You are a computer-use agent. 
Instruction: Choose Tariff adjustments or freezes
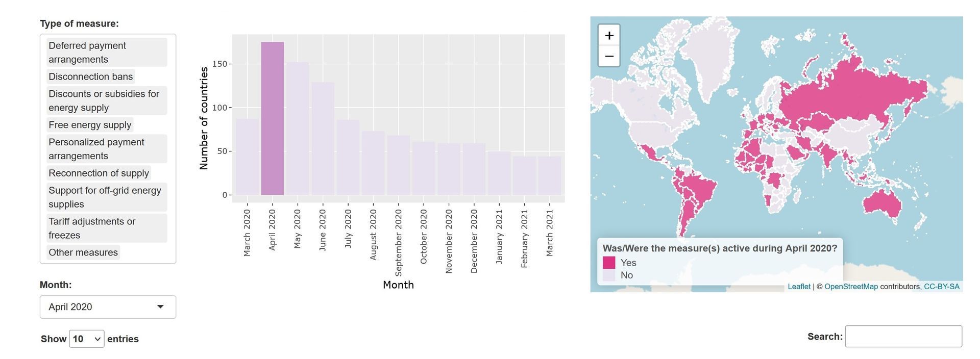tap(107, 228)
